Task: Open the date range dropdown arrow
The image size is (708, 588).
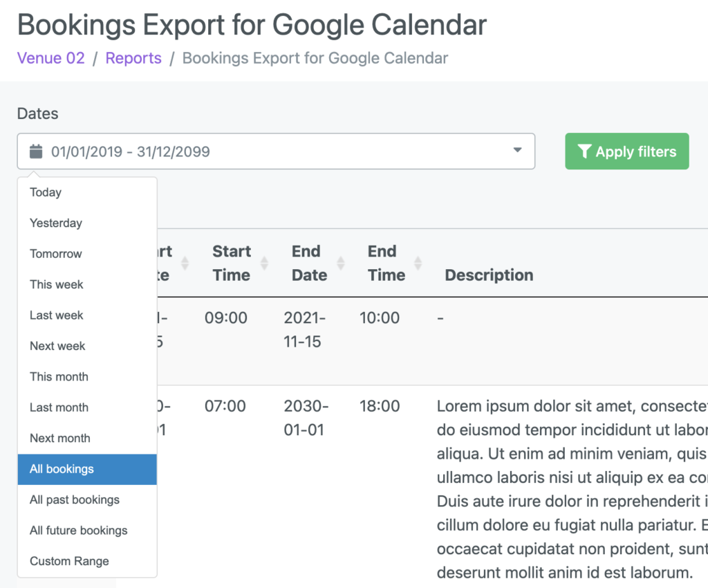Action: pos(517,150)
